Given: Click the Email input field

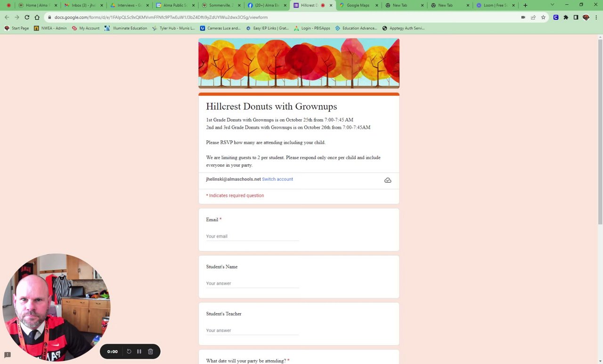Looking at the screenshot, I should point(253,236).
